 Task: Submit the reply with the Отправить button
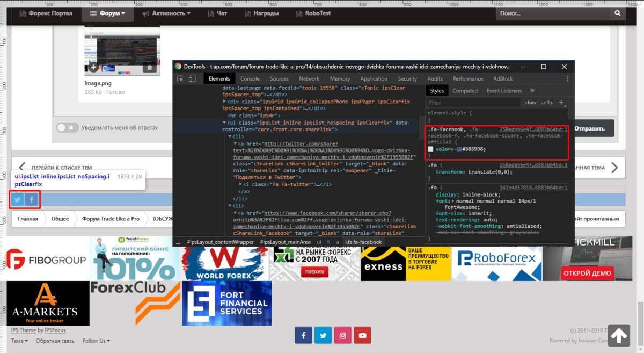589,129
